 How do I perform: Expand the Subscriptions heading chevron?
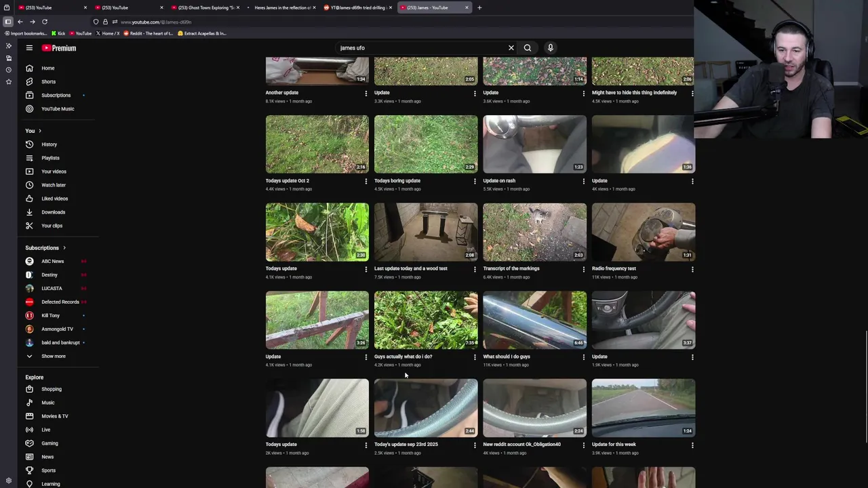coord(64,248)
